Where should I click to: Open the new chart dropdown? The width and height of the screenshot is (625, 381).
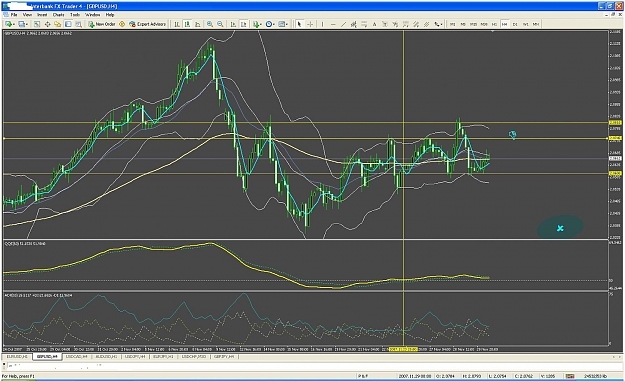9,24
